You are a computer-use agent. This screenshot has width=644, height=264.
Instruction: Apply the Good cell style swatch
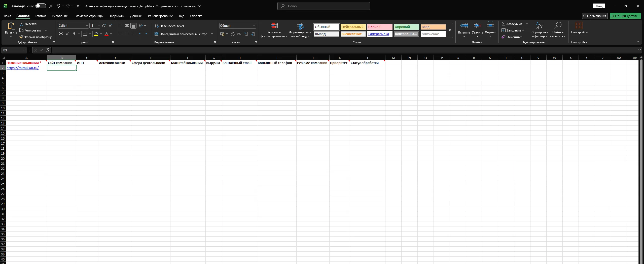point(406,27)
